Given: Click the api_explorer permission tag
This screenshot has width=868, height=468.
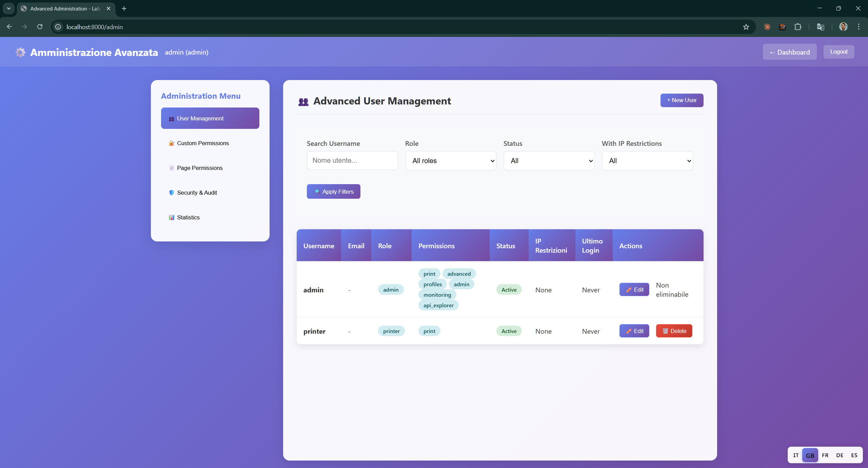Looking at the screenshot, I should point(438,305).
